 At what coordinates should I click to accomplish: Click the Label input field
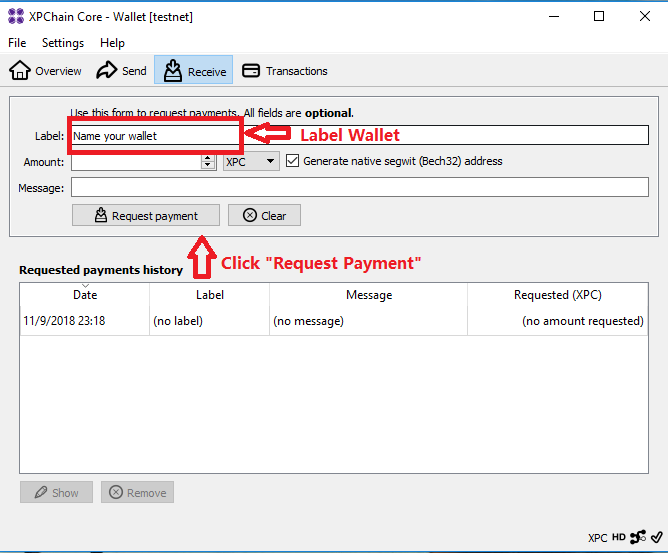(x=360, y=135)
